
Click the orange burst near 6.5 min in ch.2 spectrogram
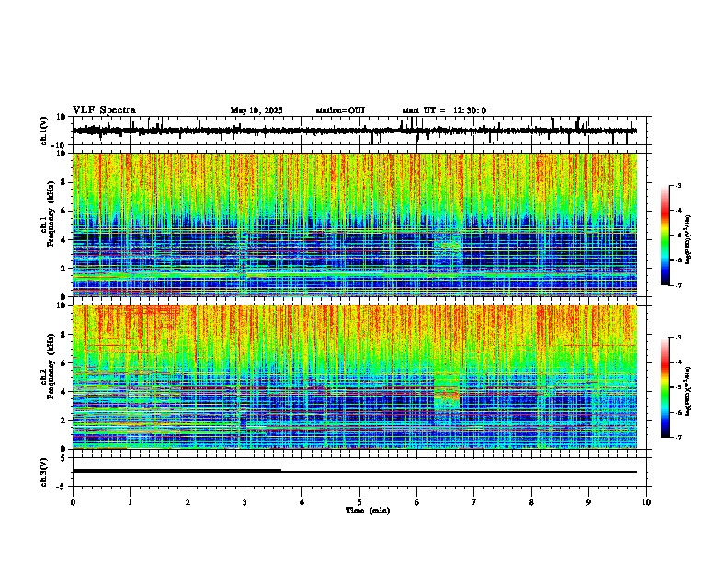pos(448,396)
